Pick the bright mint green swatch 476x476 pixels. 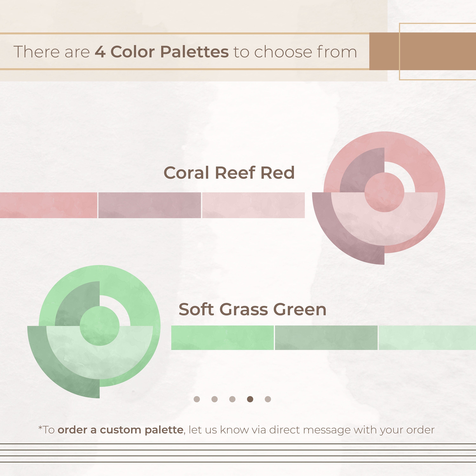222,338
